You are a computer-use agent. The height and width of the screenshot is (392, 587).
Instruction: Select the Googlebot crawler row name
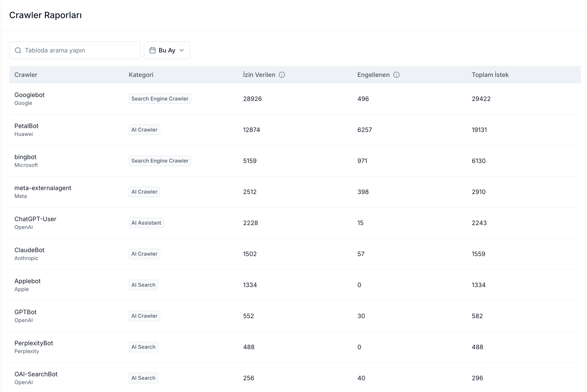pos(30,95)
